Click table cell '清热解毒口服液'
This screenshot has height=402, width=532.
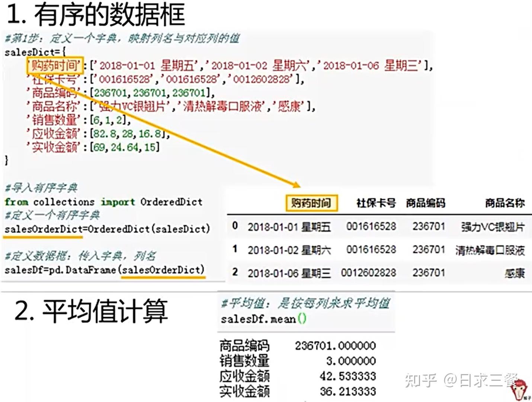490,250
